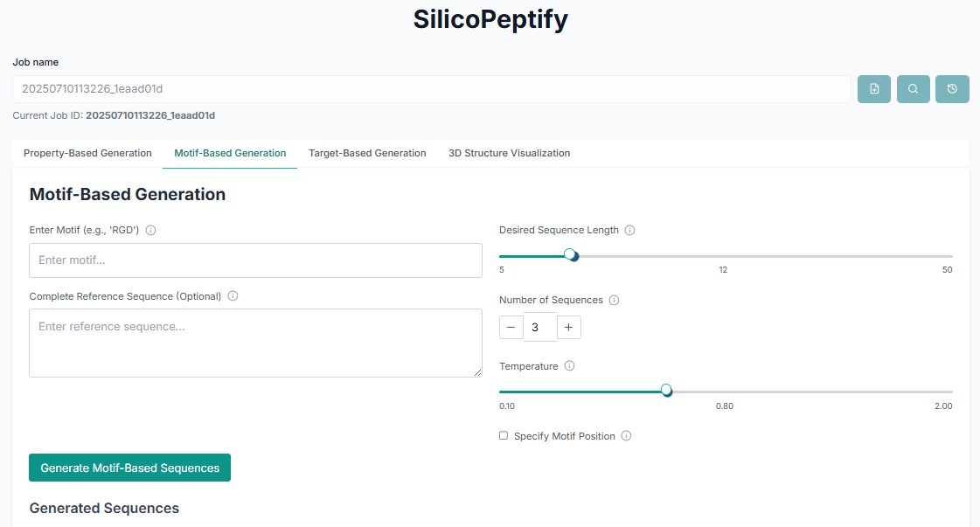This screenshot has width=980, height=527.
Task: Open the job history clock icon
Action: pos(952,89)
